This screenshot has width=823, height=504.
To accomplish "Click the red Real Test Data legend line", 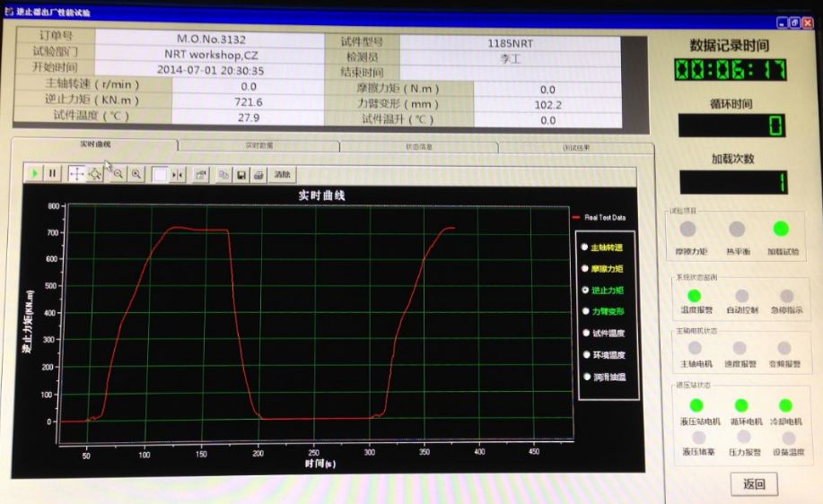I will (x=576, y=217).
